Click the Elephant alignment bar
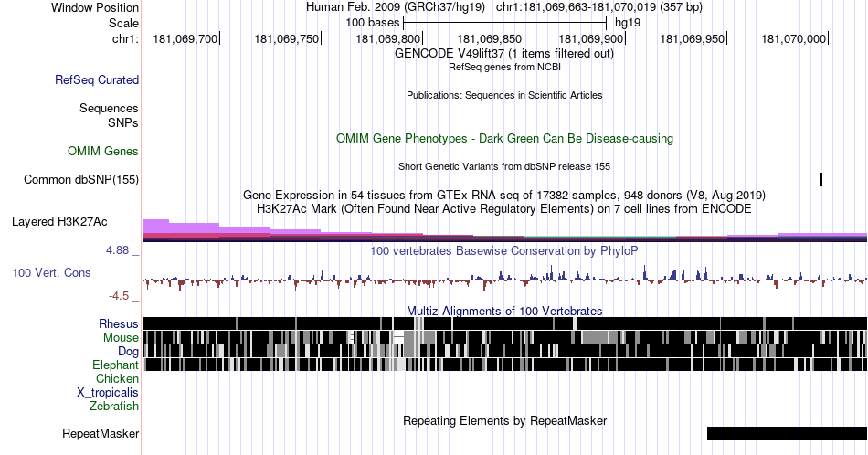Viewport: 868px width, 455px height. tap(504, 365)
